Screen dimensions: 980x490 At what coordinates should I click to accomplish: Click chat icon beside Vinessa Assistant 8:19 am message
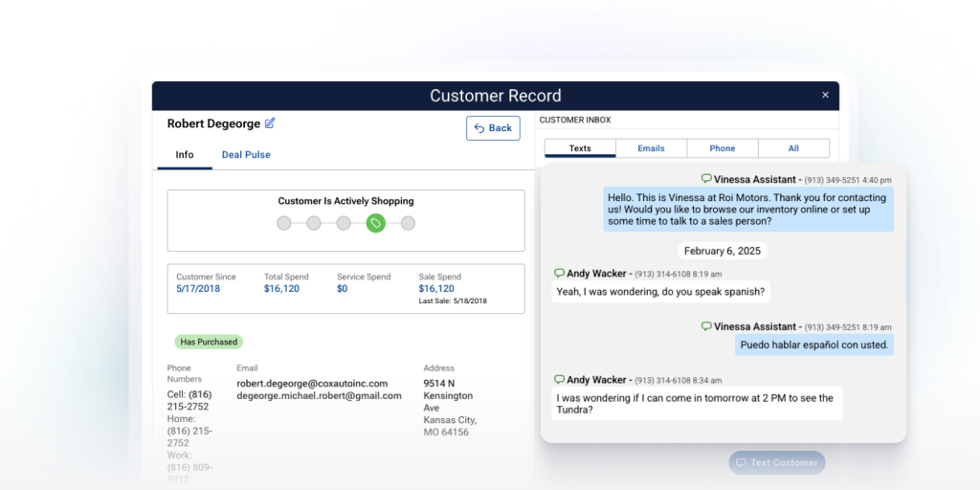tap(706, 326)
